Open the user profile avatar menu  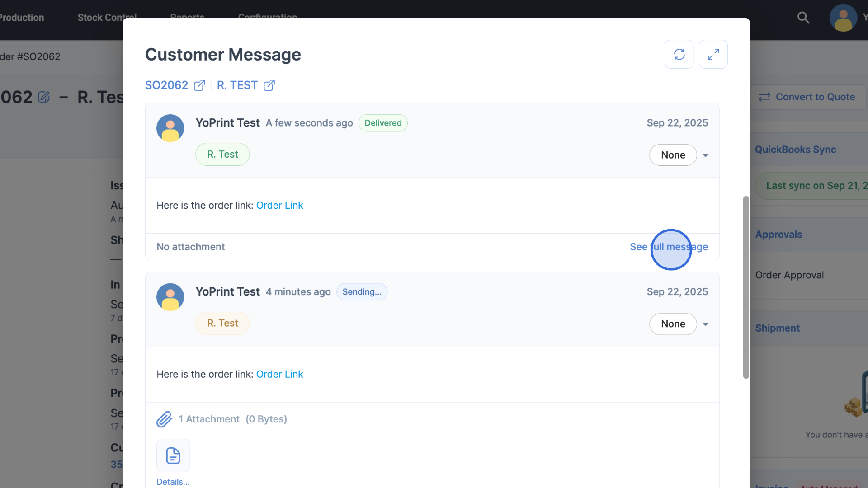pyautogui.click(x=843, y=18)
